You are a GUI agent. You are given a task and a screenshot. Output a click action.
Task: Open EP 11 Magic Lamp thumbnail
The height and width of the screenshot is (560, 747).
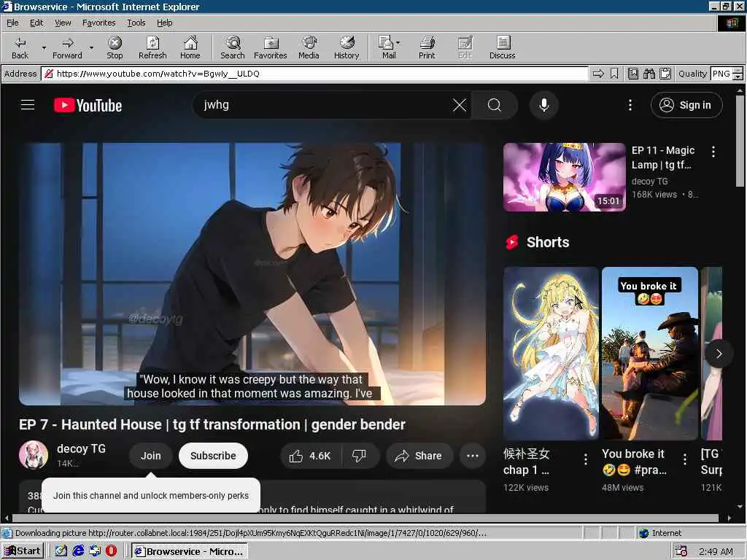(x=564, y=177)
